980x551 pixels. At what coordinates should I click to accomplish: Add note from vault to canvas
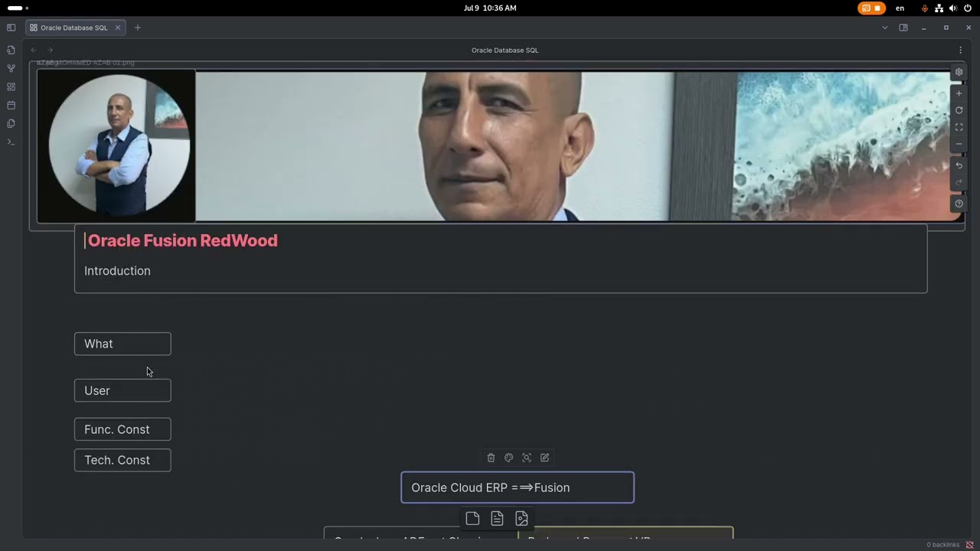tap(497, 519)
